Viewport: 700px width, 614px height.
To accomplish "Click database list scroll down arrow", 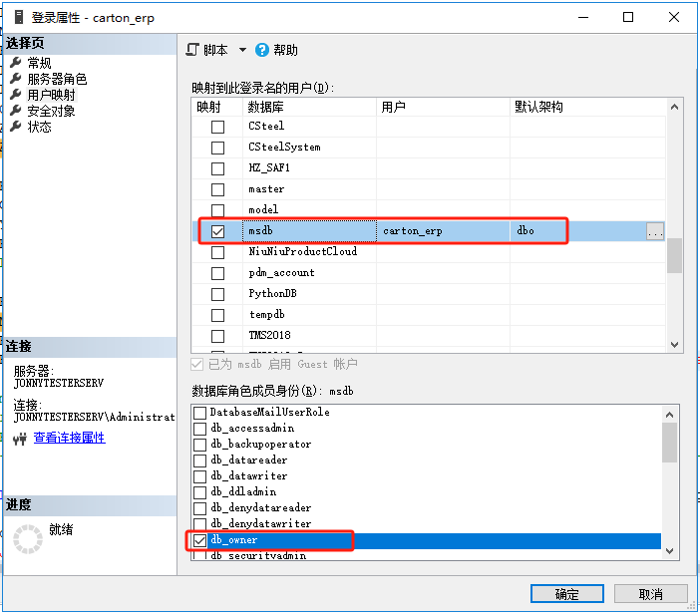I will point(674,345).
